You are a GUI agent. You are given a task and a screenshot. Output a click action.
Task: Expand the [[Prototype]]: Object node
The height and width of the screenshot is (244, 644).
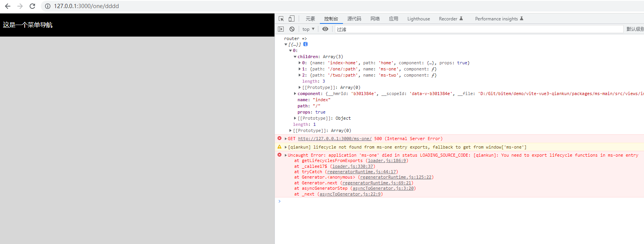coord(295,118)
